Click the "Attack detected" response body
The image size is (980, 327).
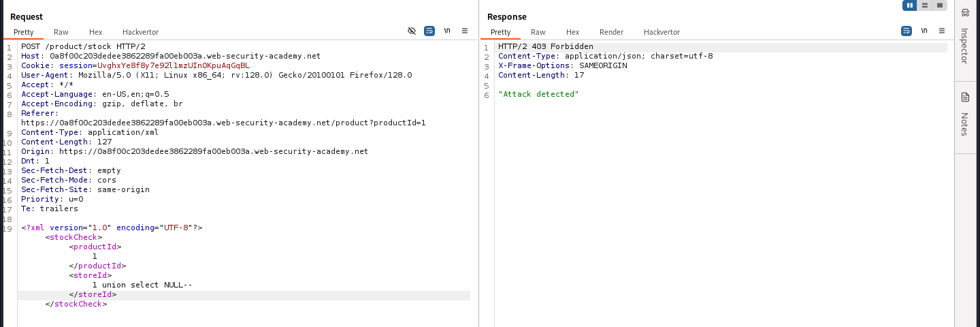[x=538, y=94]
